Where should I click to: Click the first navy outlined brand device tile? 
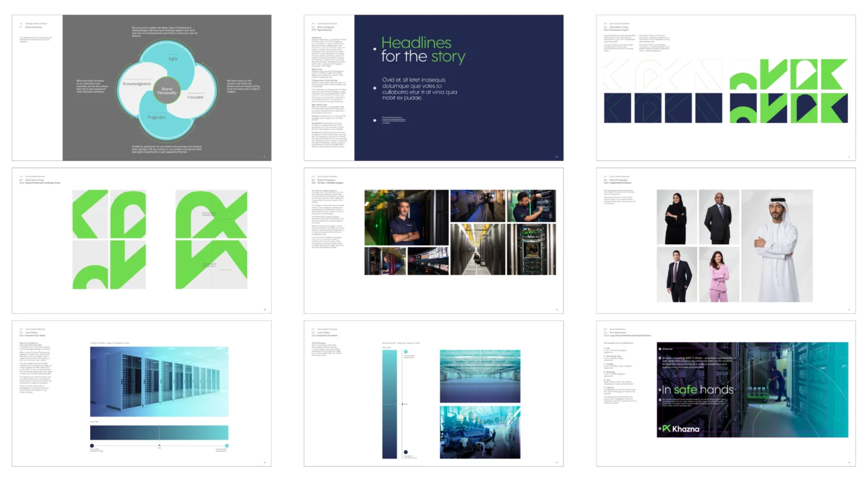click(617, 108)
